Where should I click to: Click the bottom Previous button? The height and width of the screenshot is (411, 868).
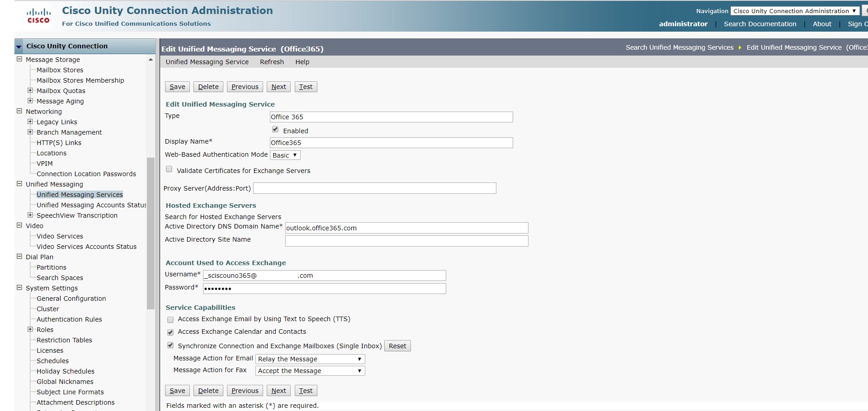245,391
